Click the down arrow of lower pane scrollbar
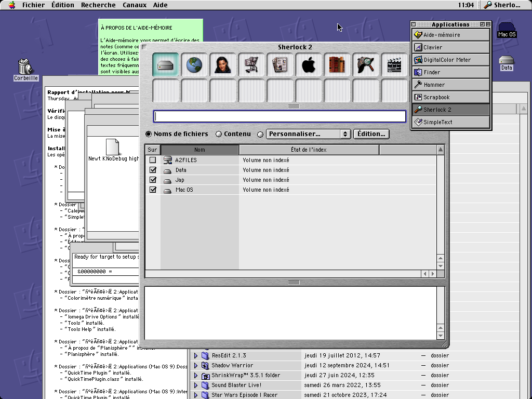Viewport: 532px width, 399px height. click(x=441, y=336)
